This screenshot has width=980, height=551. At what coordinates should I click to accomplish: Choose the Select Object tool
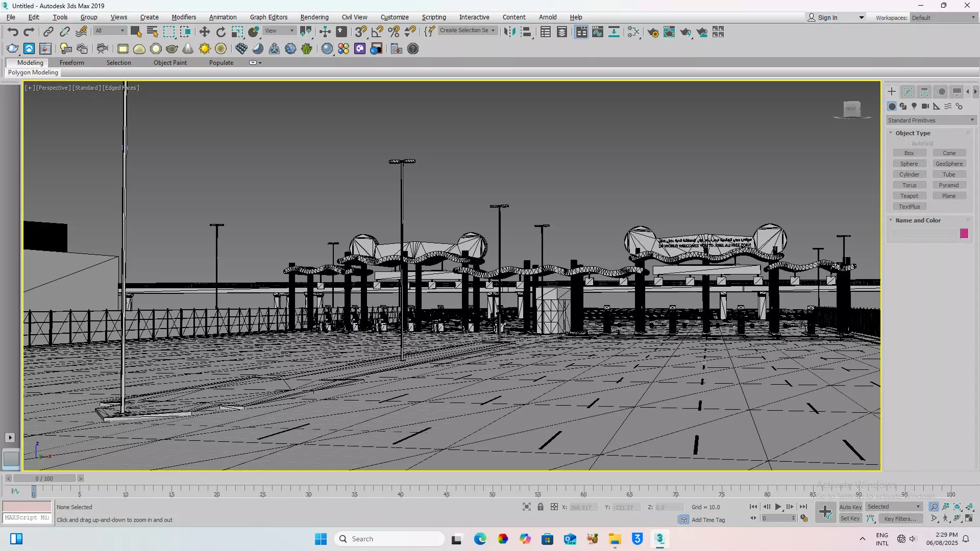coord(136,32)
